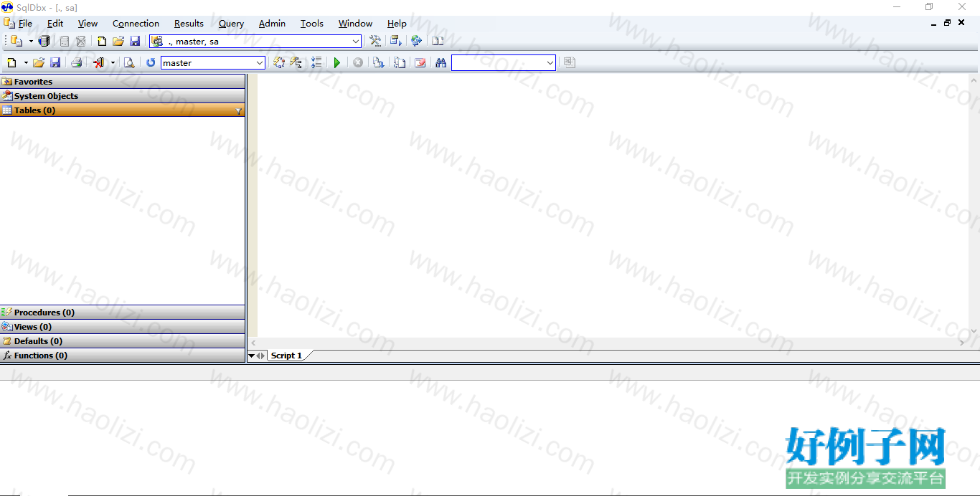Open the Results menu
The height and width of the screenshot is (496, 980).
coord(189,24)
